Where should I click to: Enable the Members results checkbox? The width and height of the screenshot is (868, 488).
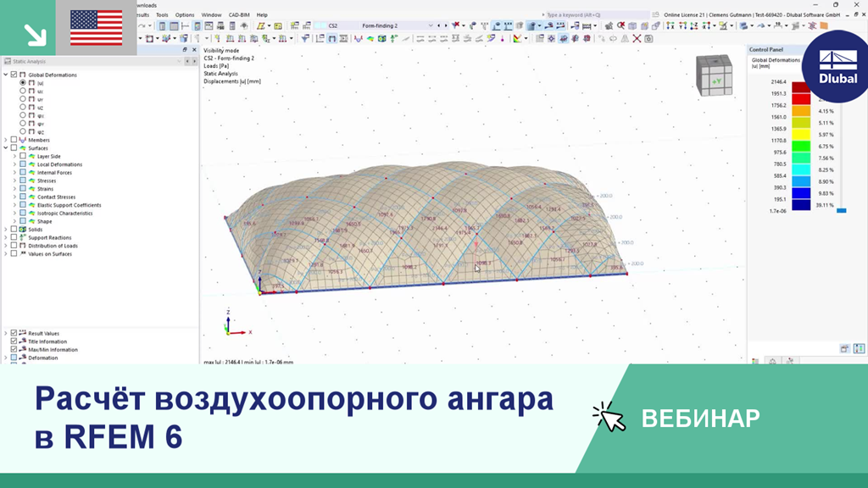point(12,140)
